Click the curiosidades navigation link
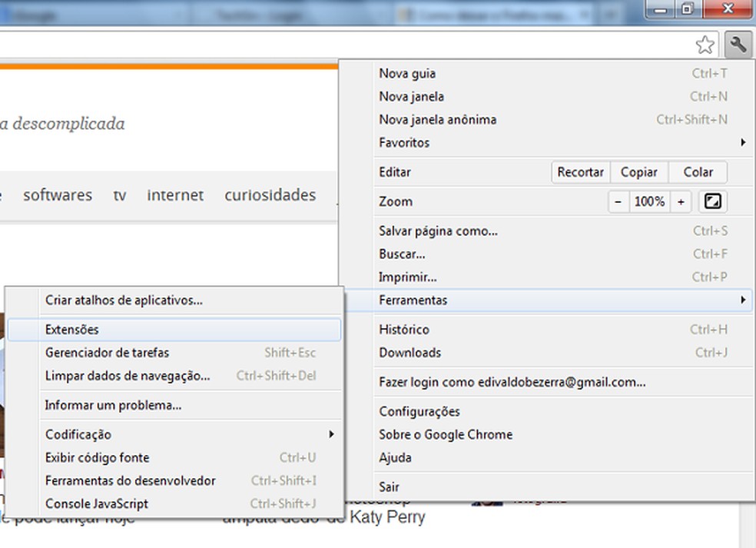Screen dimensions: 756x548 [270, 195]
